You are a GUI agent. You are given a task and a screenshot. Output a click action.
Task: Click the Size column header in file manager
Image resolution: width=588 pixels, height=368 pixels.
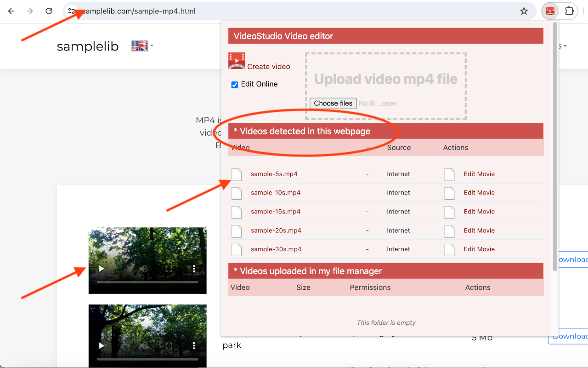pyautogui.click(x=303, y=287)
